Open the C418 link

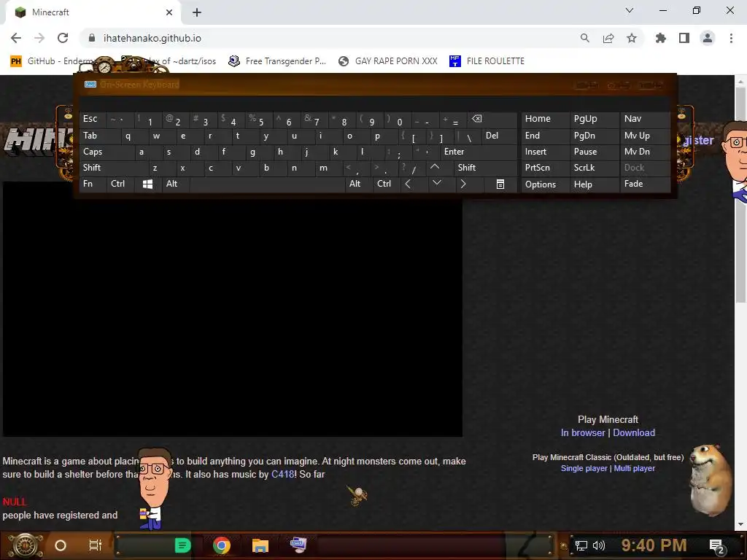point(282,474)
